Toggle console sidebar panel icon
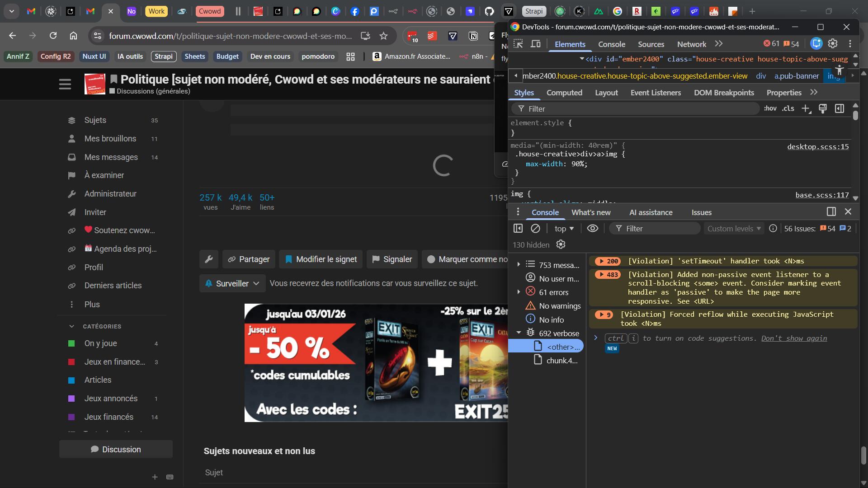This screenshot has height=488, width=868. 518,229
